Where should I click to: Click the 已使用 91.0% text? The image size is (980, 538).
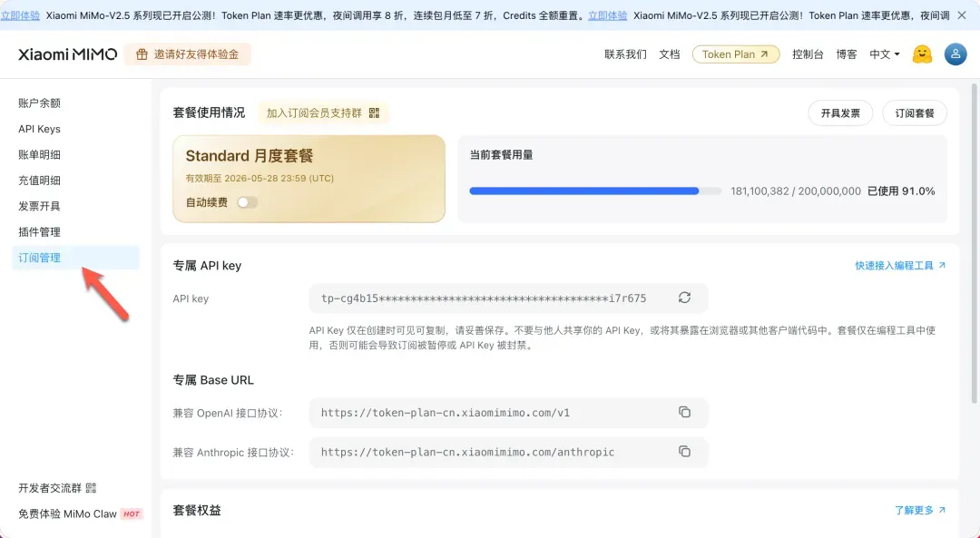point(901,191)
